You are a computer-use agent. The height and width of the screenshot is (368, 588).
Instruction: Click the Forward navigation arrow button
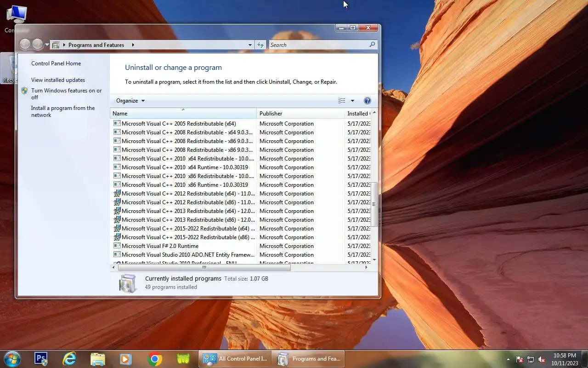coord(37,44)
